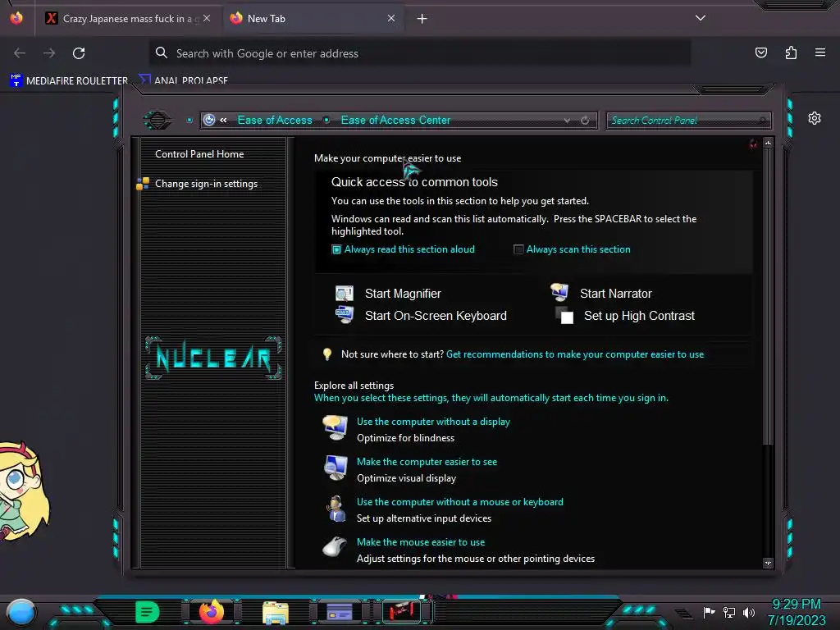Image resolution: width=840 pixels, height=630 pixels.
Task: Open Make the computer easier to see
Action: coord(427,462)
